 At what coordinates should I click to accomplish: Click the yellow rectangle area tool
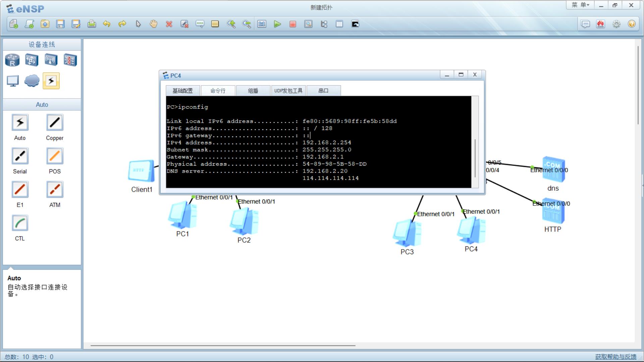215,24
